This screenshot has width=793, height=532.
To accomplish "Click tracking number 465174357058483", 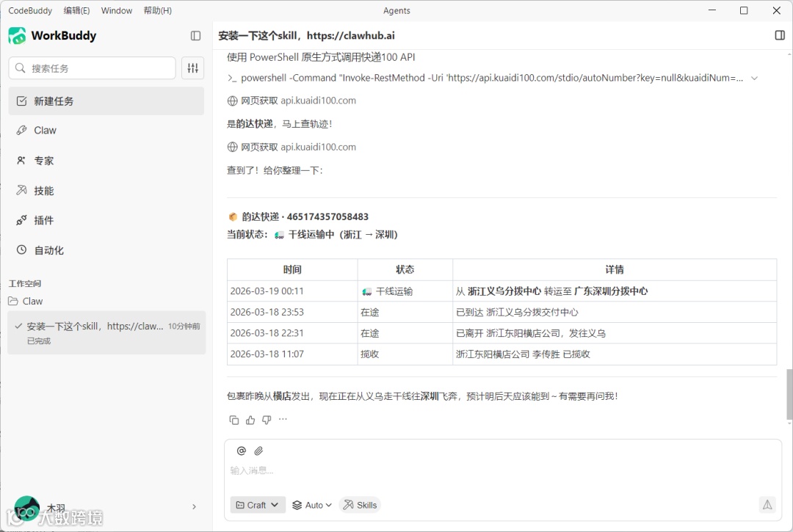I will (327, 216).
